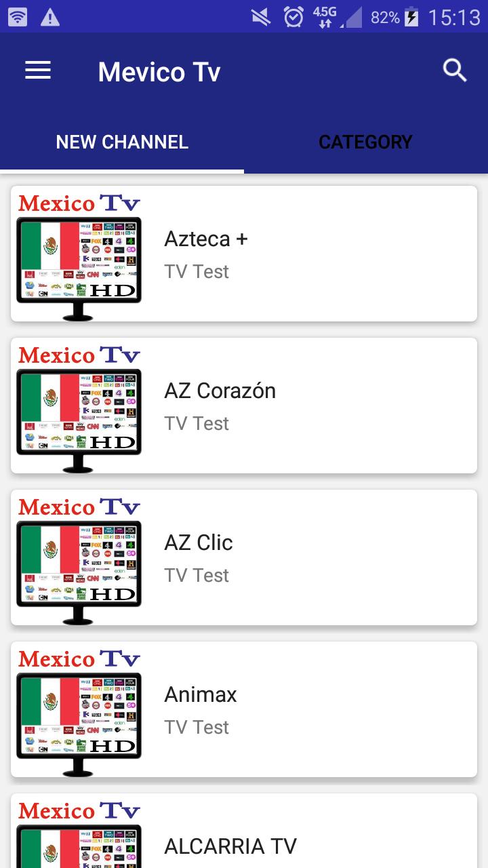Open the Animax channel name

[201, 694]
